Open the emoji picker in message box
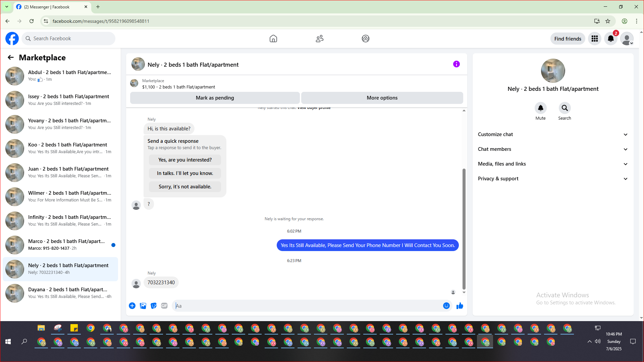The height and width of the screenshot is (362, 644). 446,306
